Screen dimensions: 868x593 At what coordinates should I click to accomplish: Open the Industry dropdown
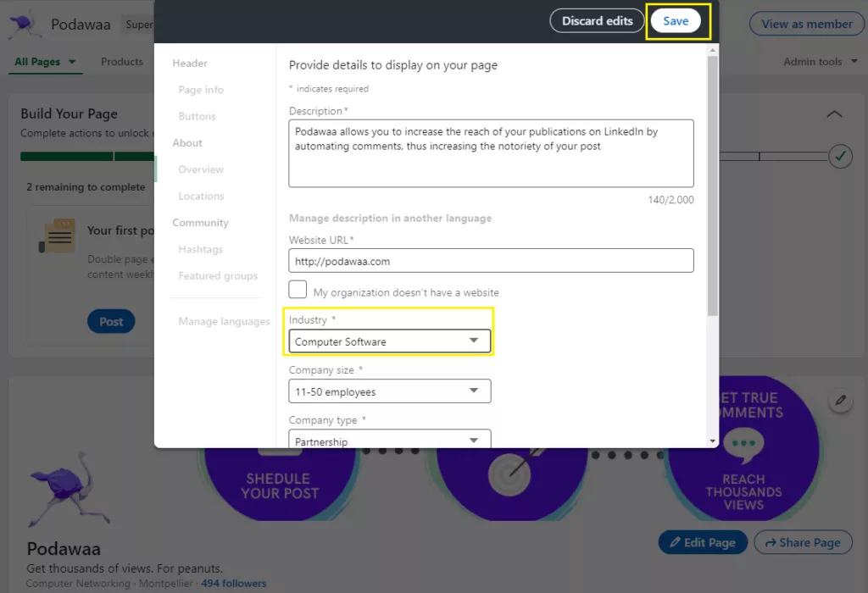point(390,341)
